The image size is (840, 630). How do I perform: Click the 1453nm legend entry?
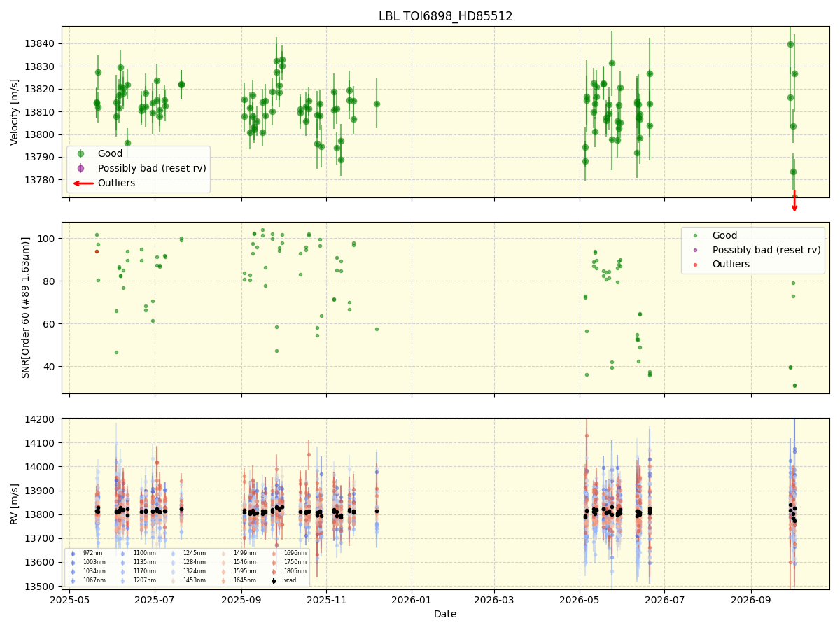[x=195, y=580]
